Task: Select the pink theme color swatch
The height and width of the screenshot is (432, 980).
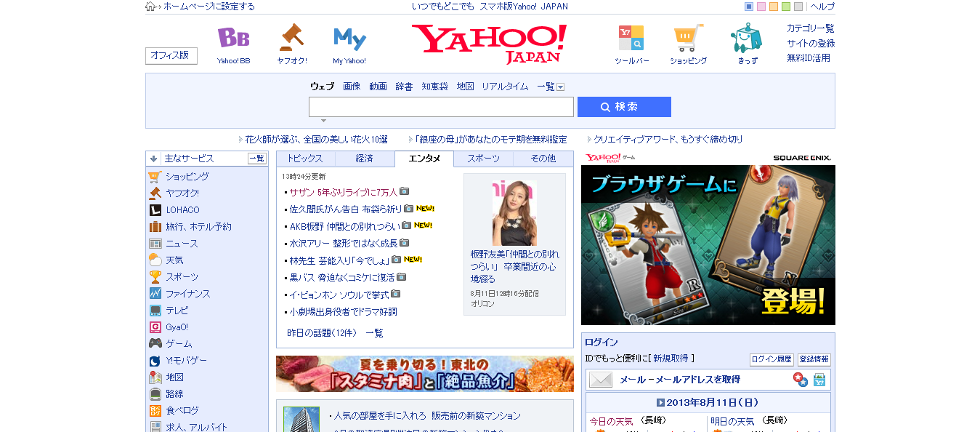Action: (761, 7)
